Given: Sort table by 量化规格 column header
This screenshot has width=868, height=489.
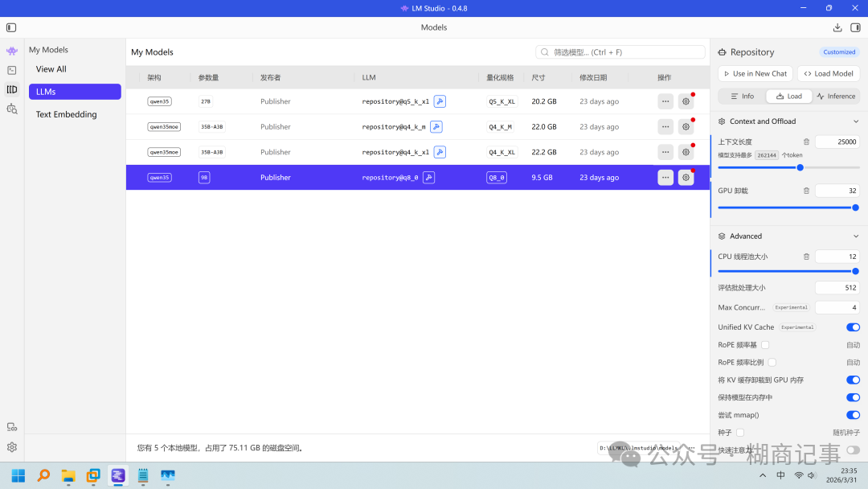Looking at the screenshot, I should [500, 77].
